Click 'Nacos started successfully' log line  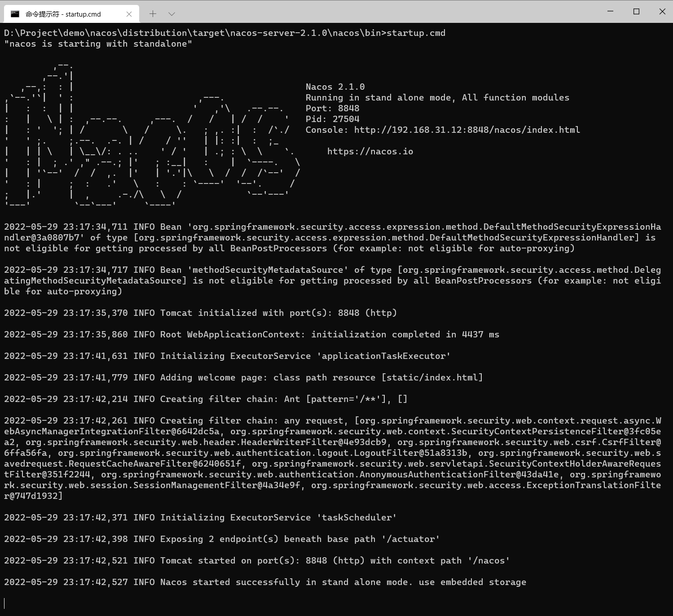pyautogui.click(x=265, y=582)
